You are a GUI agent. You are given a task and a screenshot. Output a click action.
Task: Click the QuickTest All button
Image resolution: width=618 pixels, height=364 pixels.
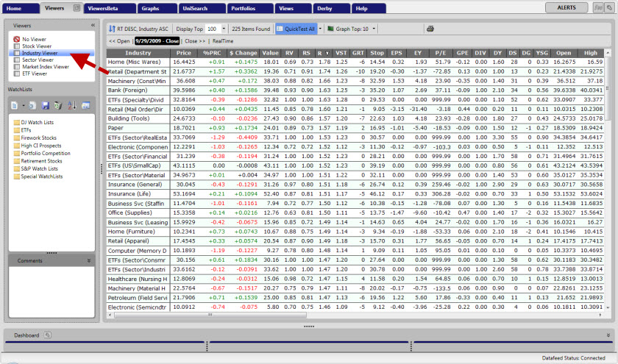point(295,29)
